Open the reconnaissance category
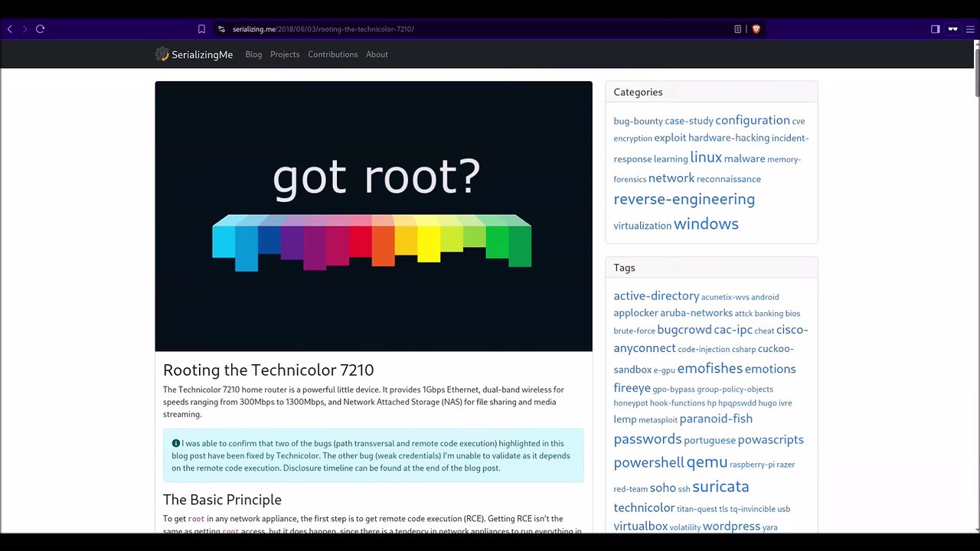This screenshot has height=551, width=980. pyautogui.click(x=729, y=179)
